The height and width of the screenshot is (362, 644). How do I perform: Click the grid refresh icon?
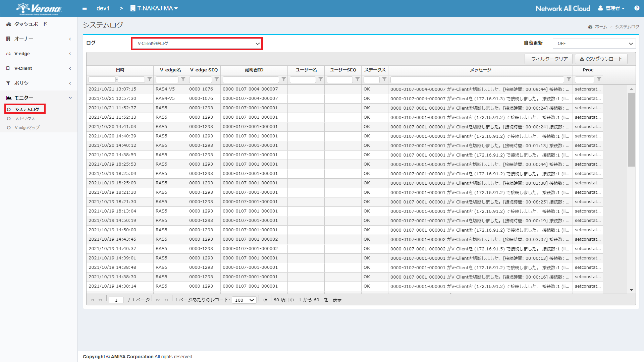265,300
